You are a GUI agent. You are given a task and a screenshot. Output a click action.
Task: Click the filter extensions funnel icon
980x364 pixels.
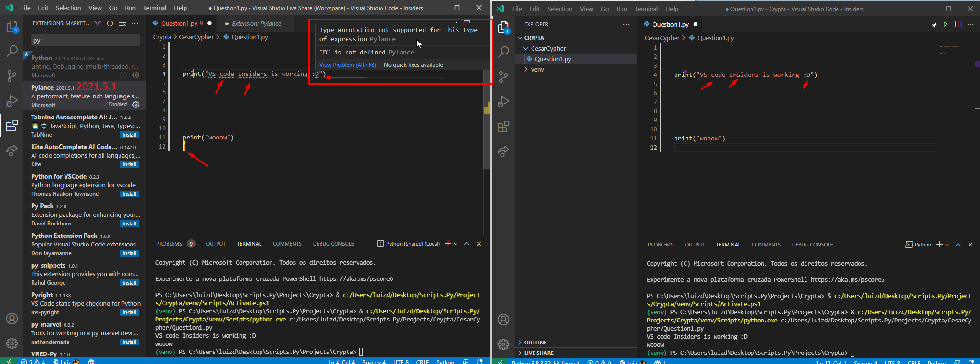(98, 23)
